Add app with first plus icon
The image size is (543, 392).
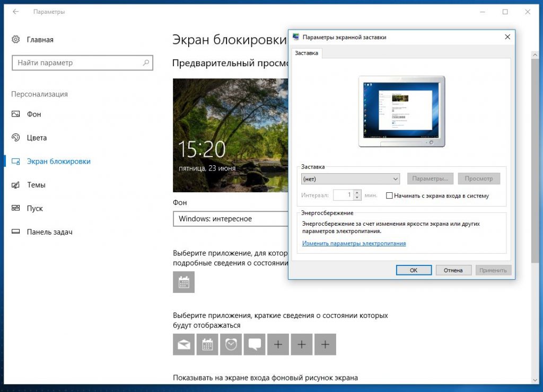(x=278, y=345)
